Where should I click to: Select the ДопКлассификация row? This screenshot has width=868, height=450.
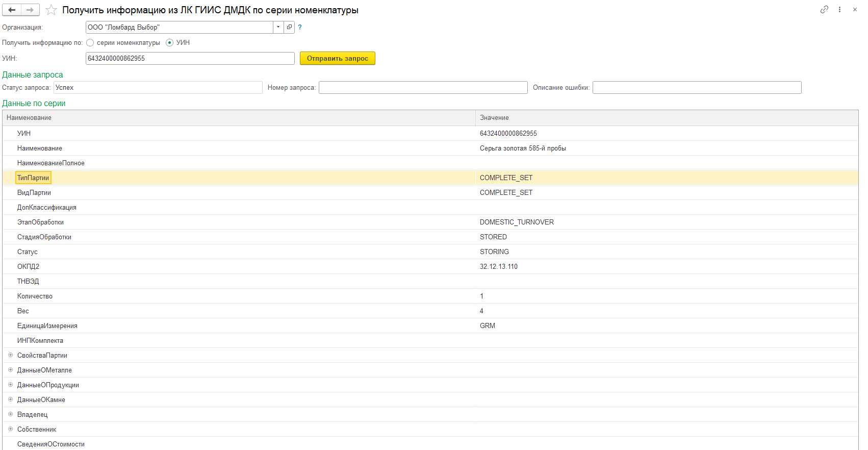tap(430, 207)
